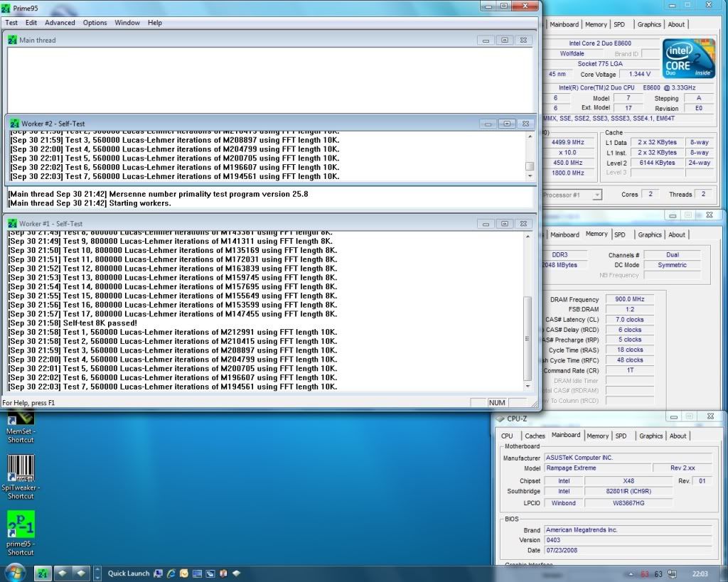Open Graphics tab in bottom CPU-Z window
728x582 pixels.
(651, 436)
